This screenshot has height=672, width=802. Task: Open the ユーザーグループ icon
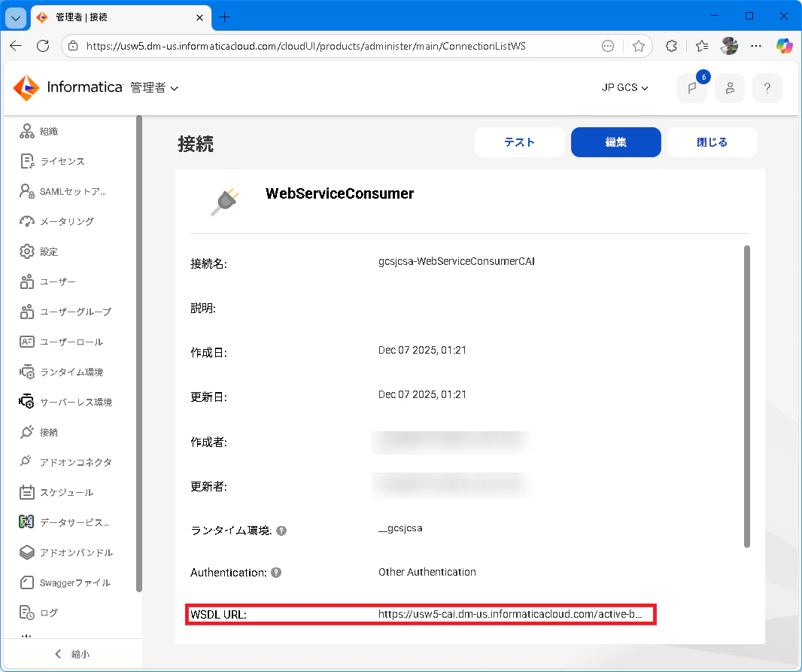point(26,312)
